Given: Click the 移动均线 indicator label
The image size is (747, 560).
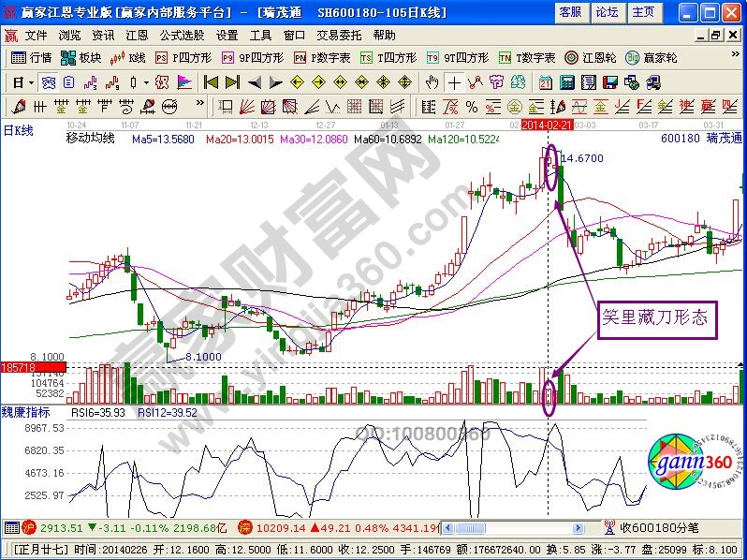Looking at the screenshot, I should (x=90, y=139).
